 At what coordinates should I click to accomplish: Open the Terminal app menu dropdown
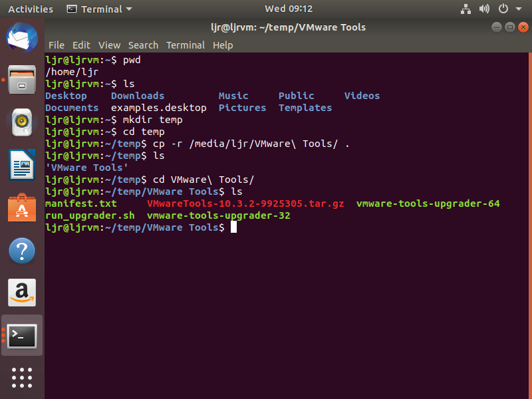(99, 9)
